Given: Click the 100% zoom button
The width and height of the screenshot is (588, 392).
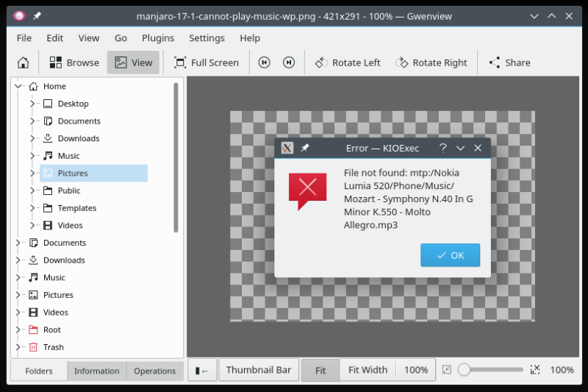Looking at the screenshot, I should [416, 370].
